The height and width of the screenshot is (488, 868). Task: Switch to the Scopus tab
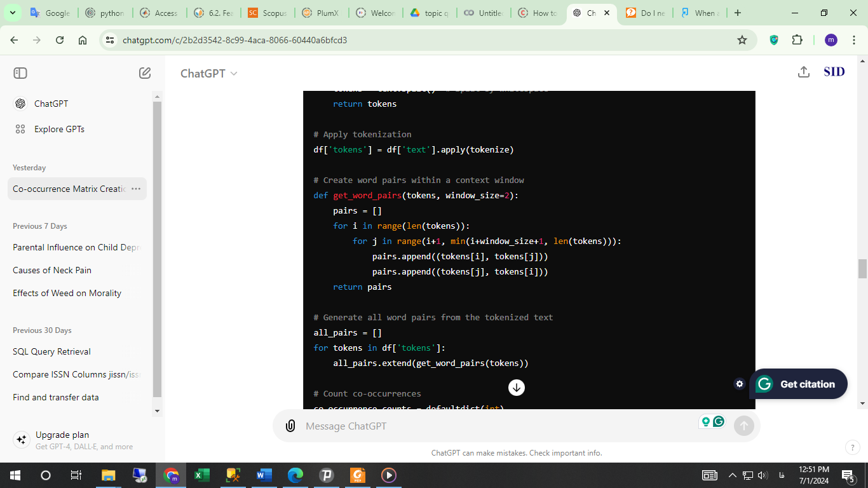tap(268, 13)
